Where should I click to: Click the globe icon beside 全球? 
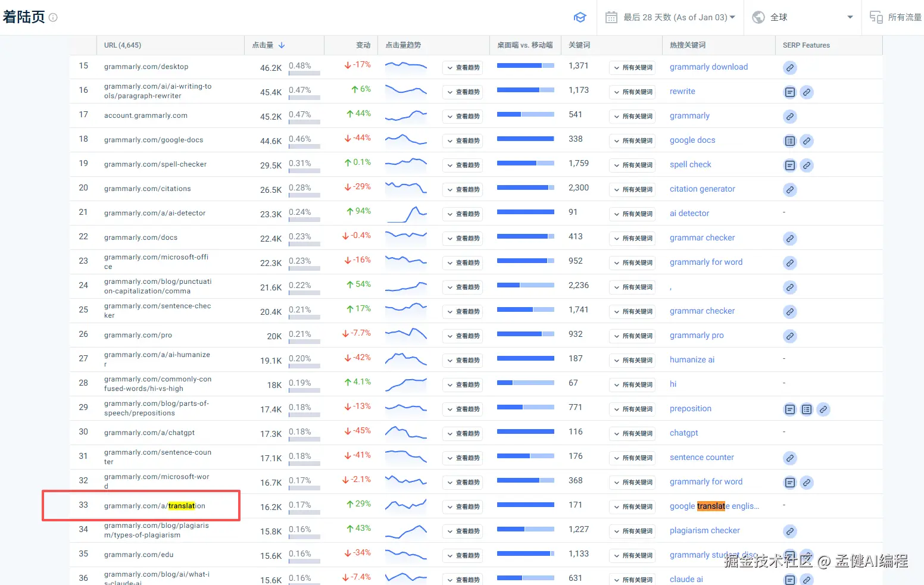click(758, 17)
